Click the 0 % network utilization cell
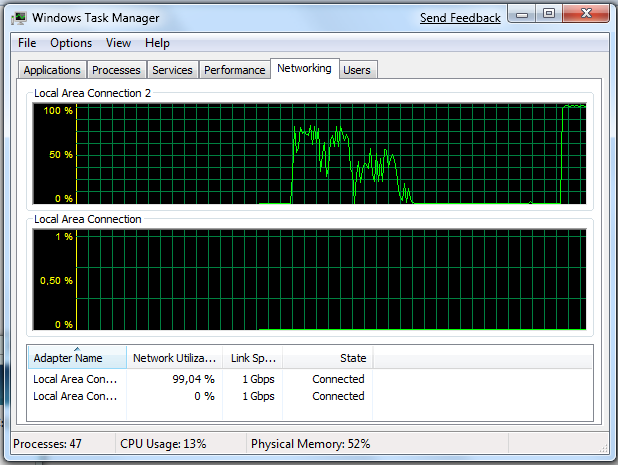 (x=204, y=396)
